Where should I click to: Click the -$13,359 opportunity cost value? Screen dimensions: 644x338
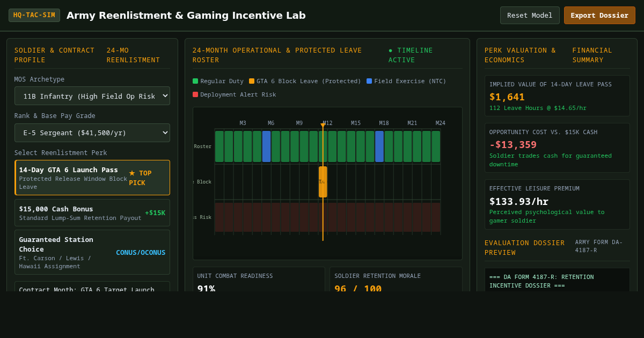coord(513,144)
